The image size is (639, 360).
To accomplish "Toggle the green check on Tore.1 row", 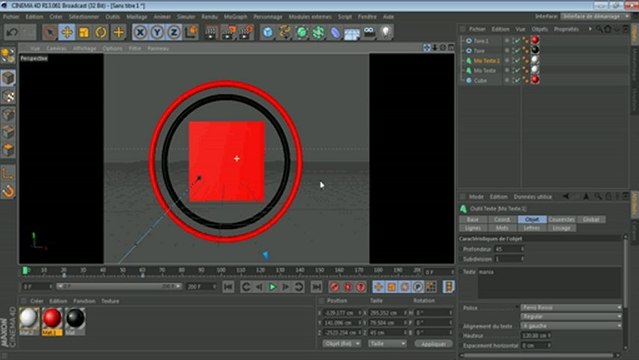I will point(517,40).
